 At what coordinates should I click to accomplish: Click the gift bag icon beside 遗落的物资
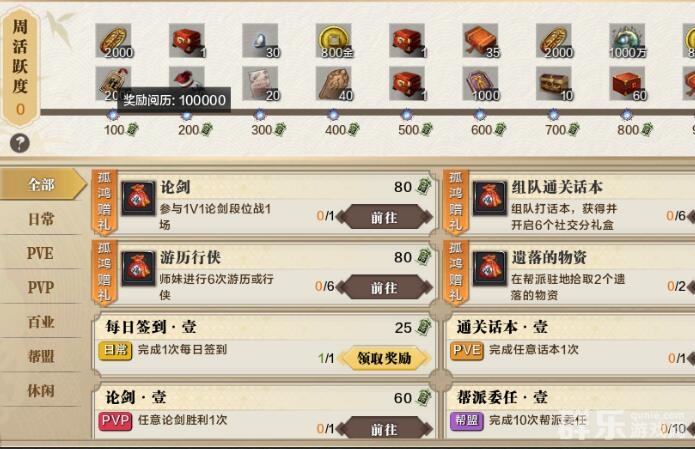pyautogui.click(x=490, y=268)
